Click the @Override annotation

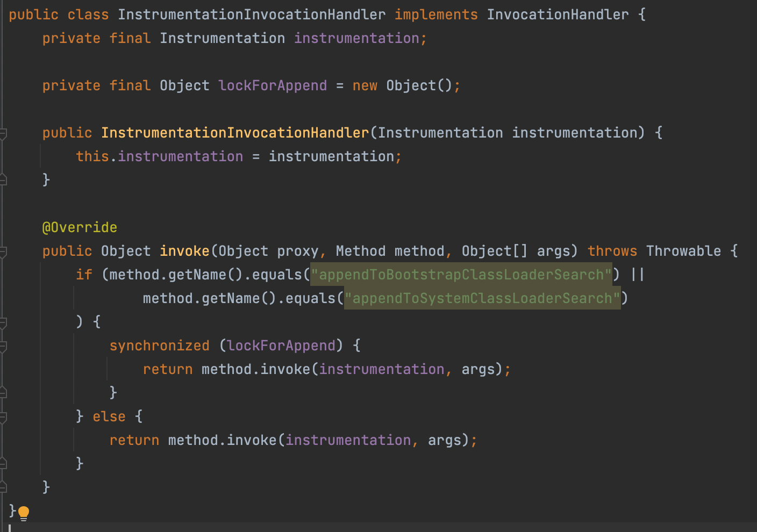coord(80,227)
